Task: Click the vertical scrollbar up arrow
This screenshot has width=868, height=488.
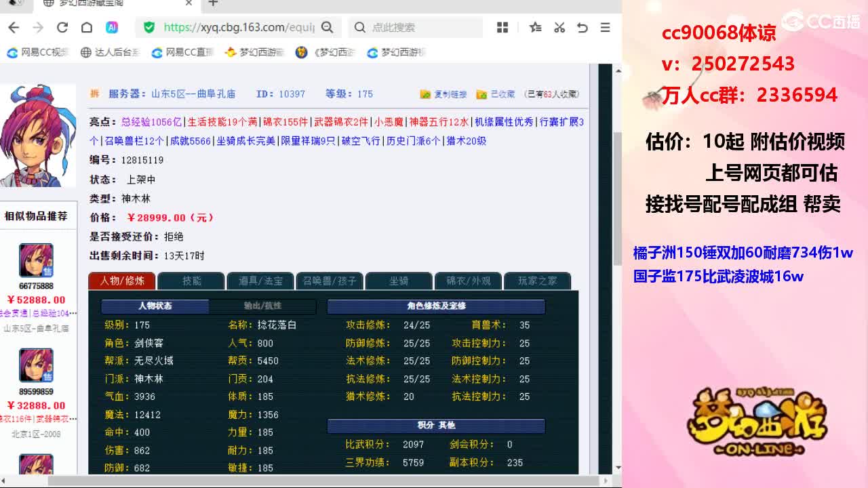Action: tap(617, 70)
